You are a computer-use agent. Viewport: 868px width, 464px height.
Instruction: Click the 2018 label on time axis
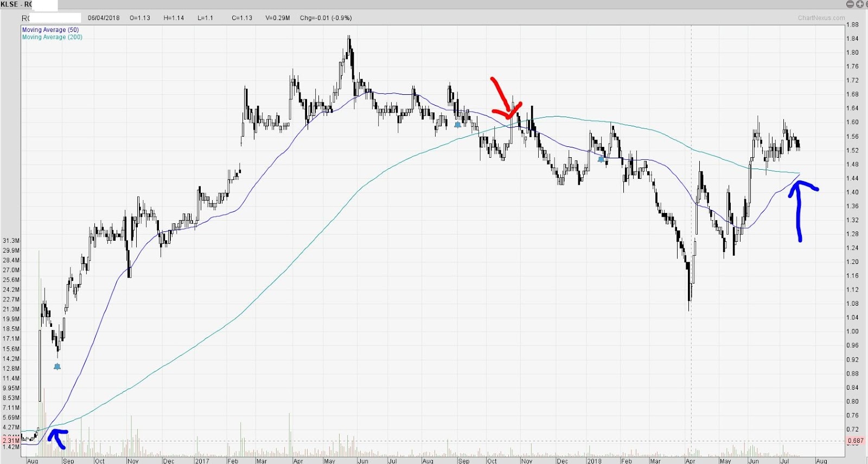click(594, 461)
